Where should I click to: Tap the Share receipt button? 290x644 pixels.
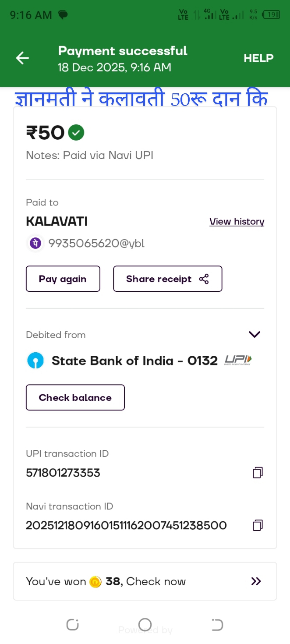coord(167,279)
